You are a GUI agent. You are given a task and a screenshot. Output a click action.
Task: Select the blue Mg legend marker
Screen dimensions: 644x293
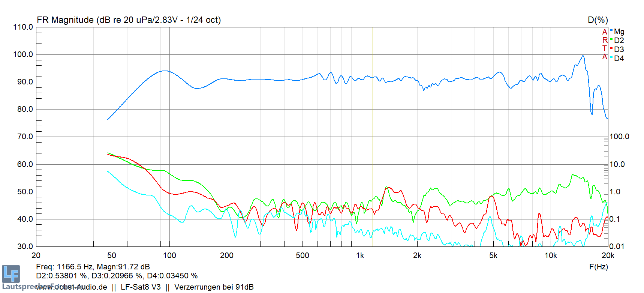[611, 30]
